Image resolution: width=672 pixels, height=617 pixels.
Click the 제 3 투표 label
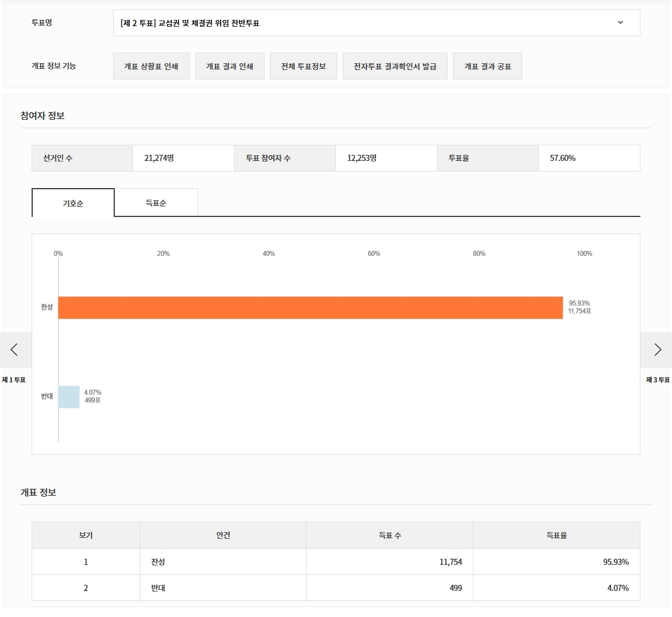pyautogui.click(x=658, y=380)
